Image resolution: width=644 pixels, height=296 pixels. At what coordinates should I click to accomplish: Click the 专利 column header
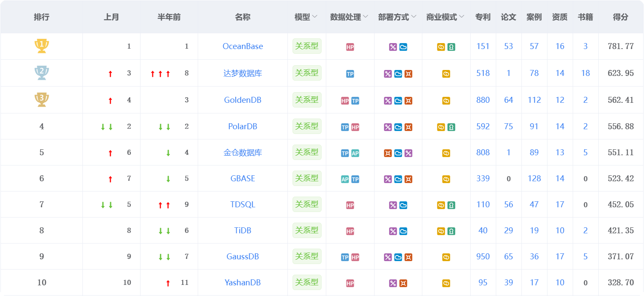pos(483,17)
